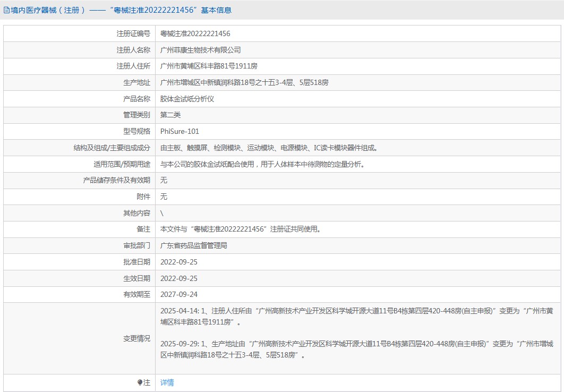Click the 无 value in the 产品储存条件及有效期 row

(x=164, y=180)
